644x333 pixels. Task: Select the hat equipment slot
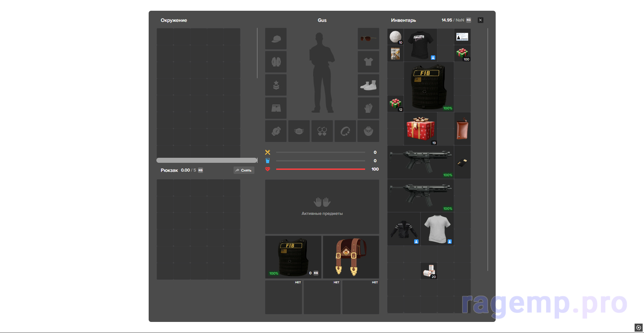pos(276,39)
